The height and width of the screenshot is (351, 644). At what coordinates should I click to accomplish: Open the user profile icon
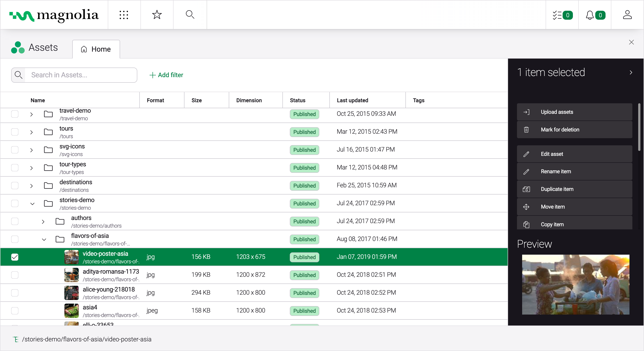click(x=627, y=15)
